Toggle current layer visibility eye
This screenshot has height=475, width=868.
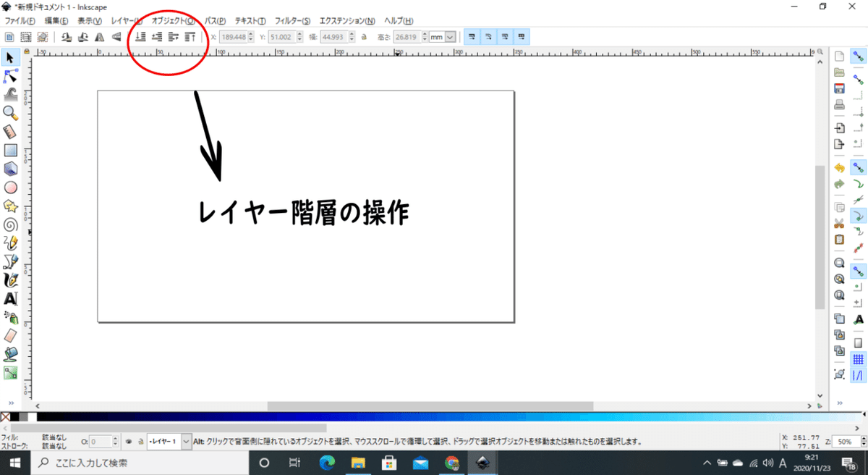(x=129, y=441)
